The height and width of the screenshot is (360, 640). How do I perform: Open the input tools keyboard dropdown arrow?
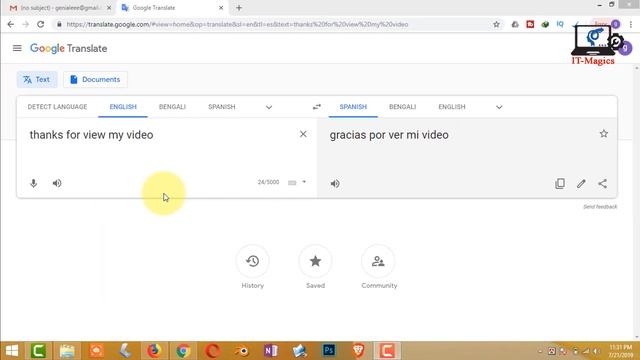(304, 182)
